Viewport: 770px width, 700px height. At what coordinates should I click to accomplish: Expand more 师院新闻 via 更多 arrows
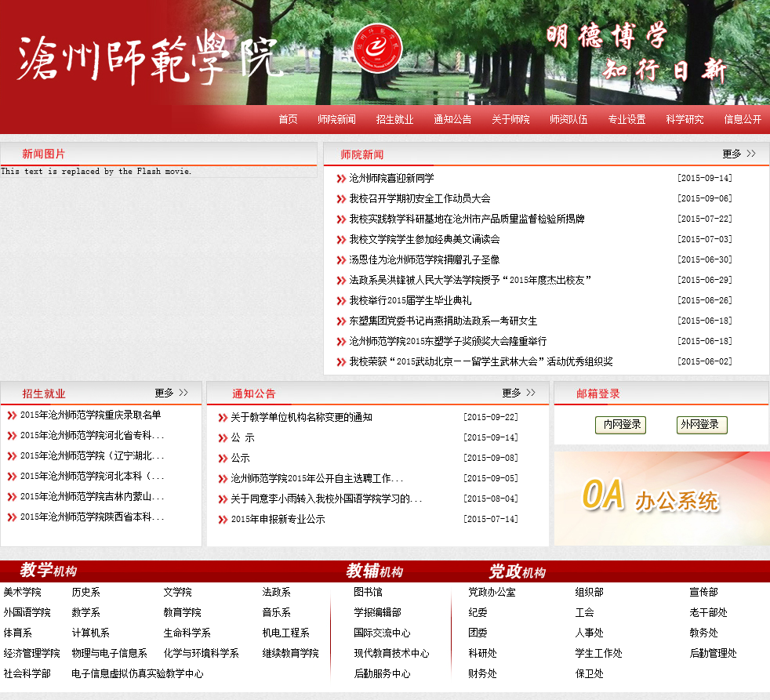click(x=739, y=154)
